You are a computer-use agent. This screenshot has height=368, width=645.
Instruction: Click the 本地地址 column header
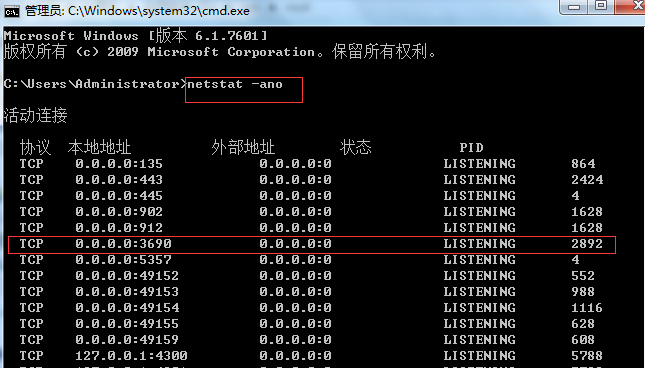(x=100, y=147)
